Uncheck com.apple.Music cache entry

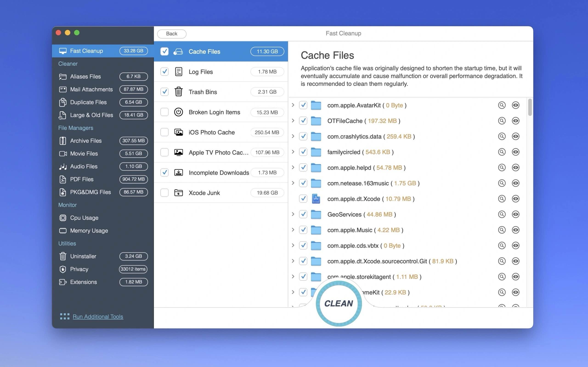(303, 230)
